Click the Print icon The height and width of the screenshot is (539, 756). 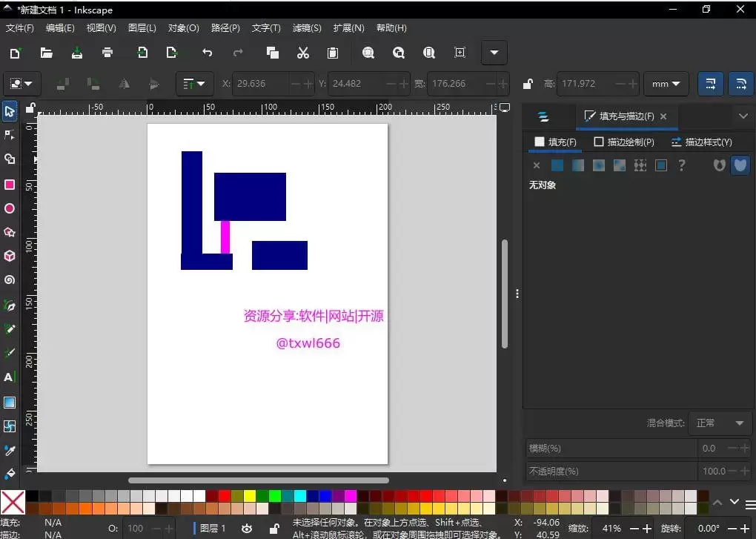click(x=108, y=53)
